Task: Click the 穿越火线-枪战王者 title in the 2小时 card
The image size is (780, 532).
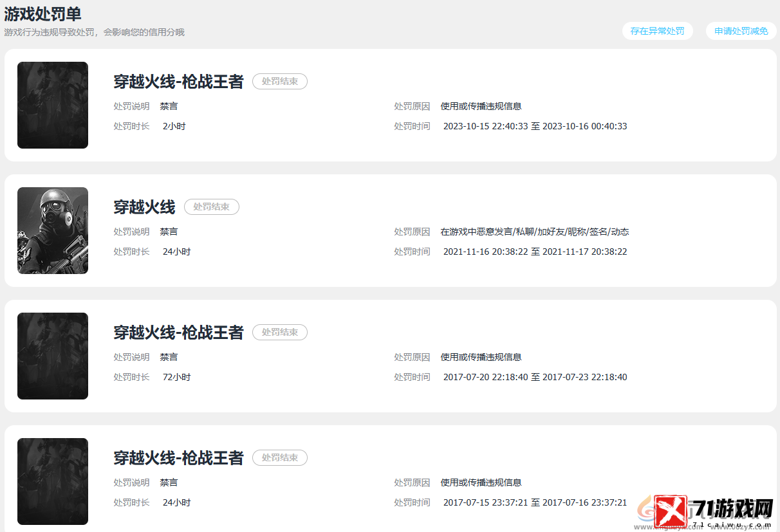Action: [179, 82]
